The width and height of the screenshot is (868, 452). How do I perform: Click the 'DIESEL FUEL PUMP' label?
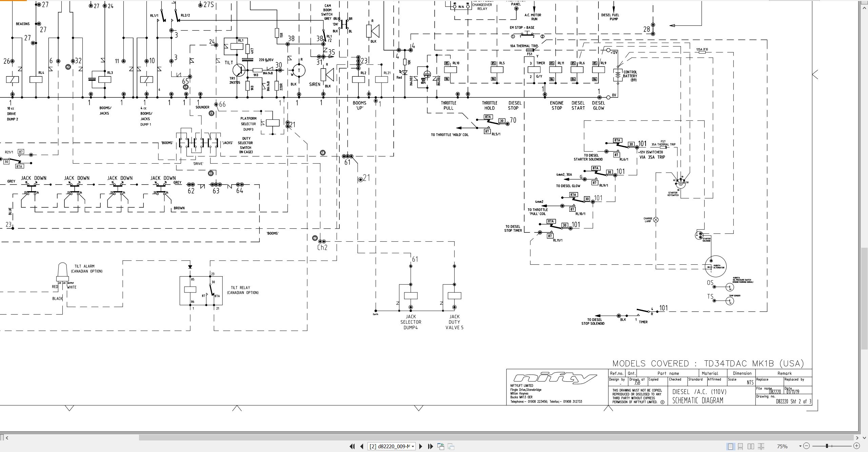[610, 17]
